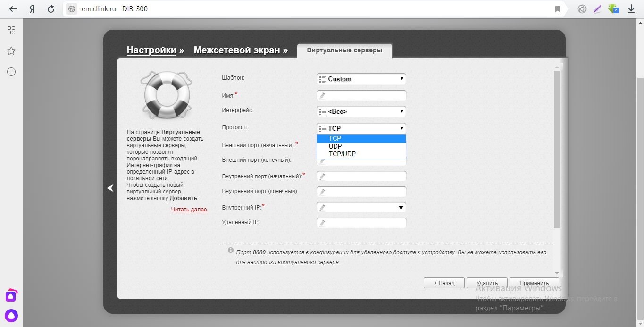
Task: Go to Настройки breadcrumb
Action: [x=151, y=50]
